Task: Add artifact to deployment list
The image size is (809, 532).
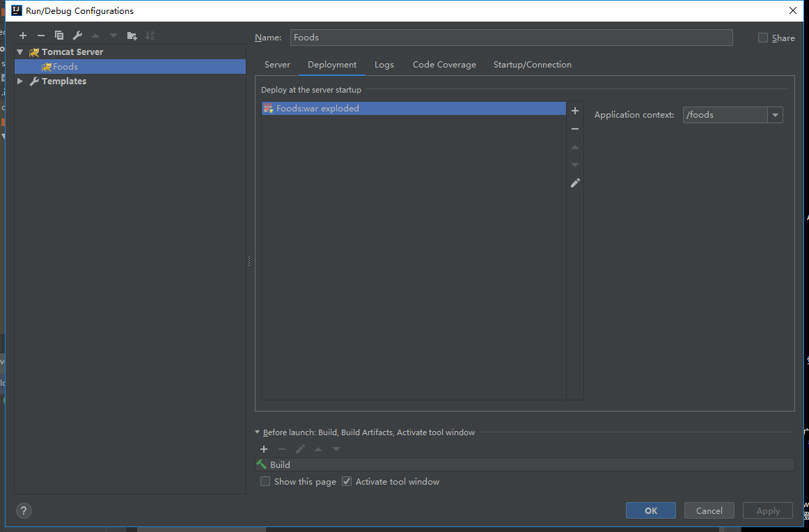Action: coord(575,111)
